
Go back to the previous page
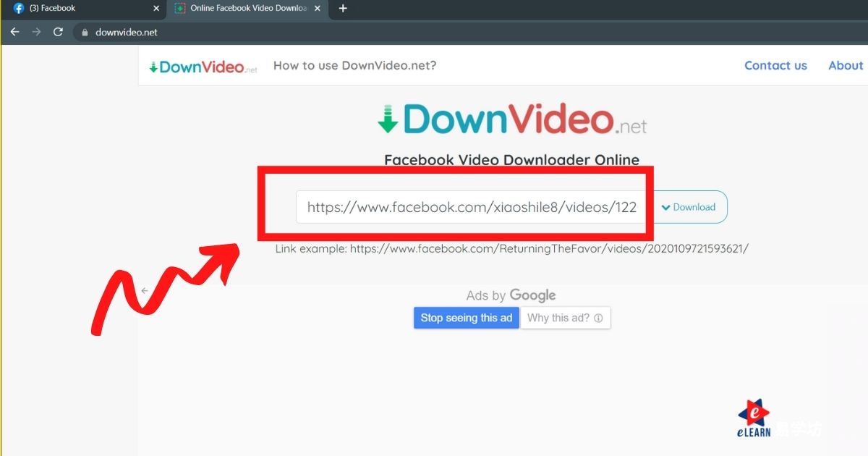(14, 32)
